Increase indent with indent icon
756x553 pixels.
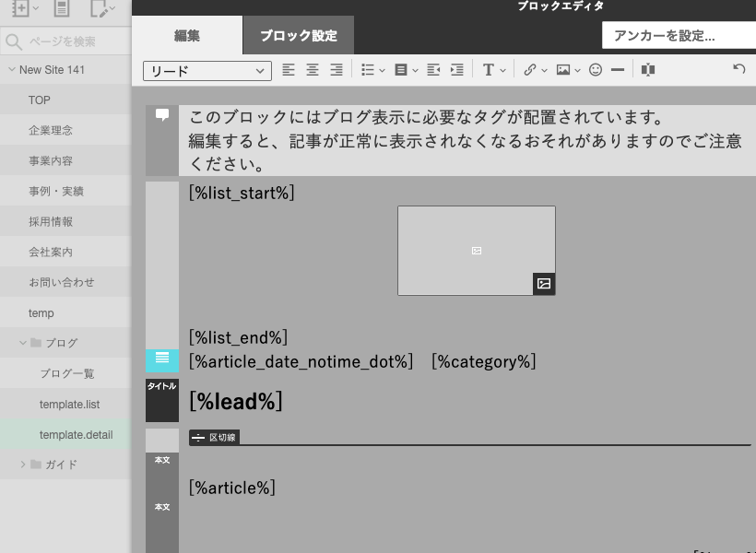click(x=457, y=70)
